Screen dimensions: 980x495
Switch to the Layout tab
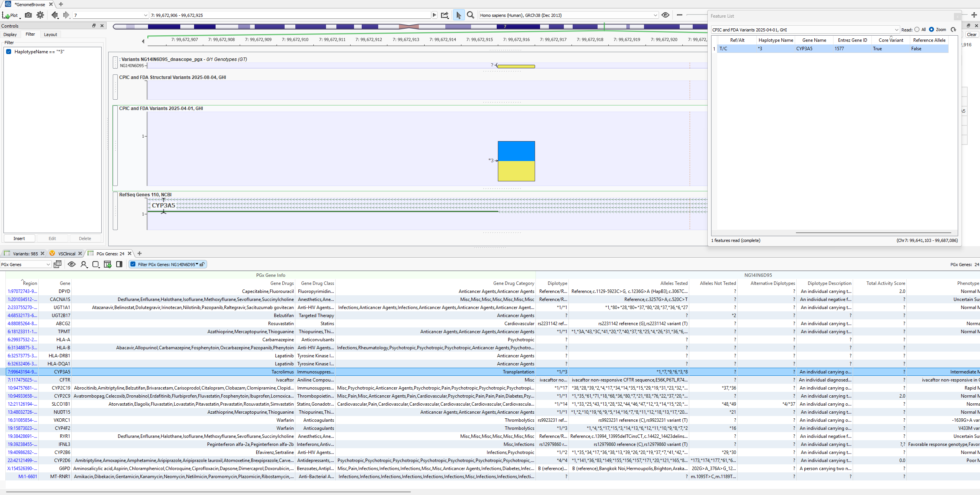pos(50,35)
